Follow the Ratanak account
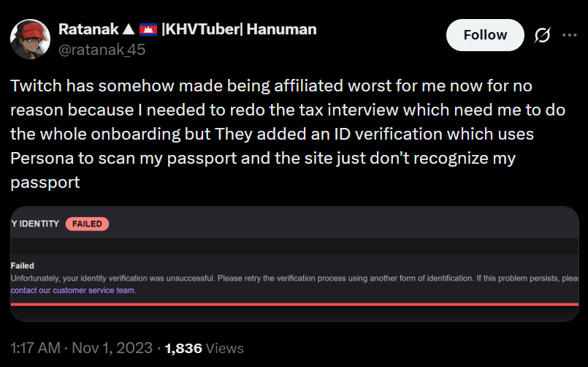This screenshot has width=588, height=367. tap(485, 35)
